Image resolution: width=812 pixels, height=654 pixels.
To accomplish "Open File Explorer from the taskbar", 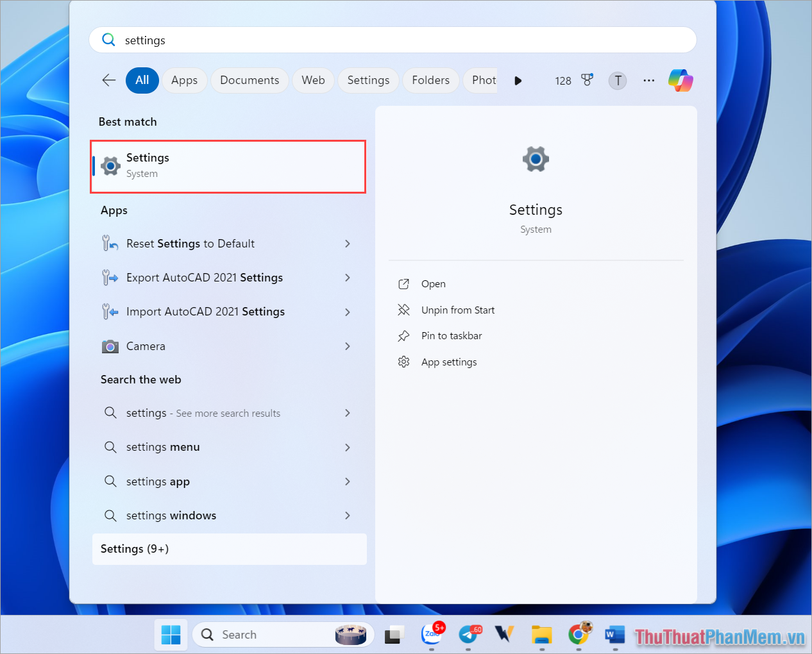I will click(x=542, y=635).
